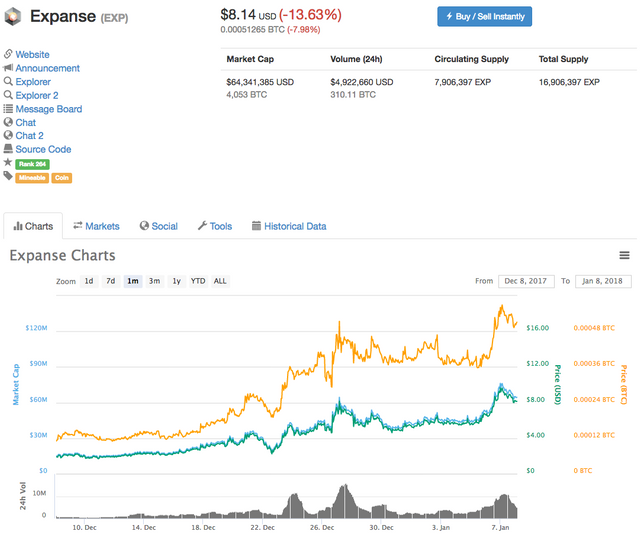This screenshot has width=640, height=535.
Task: Open the Chat 2 link
Action: (29, 135)
